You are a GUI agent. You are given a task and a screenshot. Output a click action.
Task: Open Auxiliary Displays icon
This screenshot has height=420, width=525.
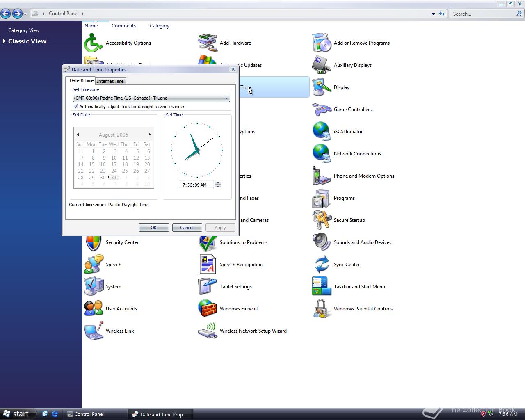point(322,65)
